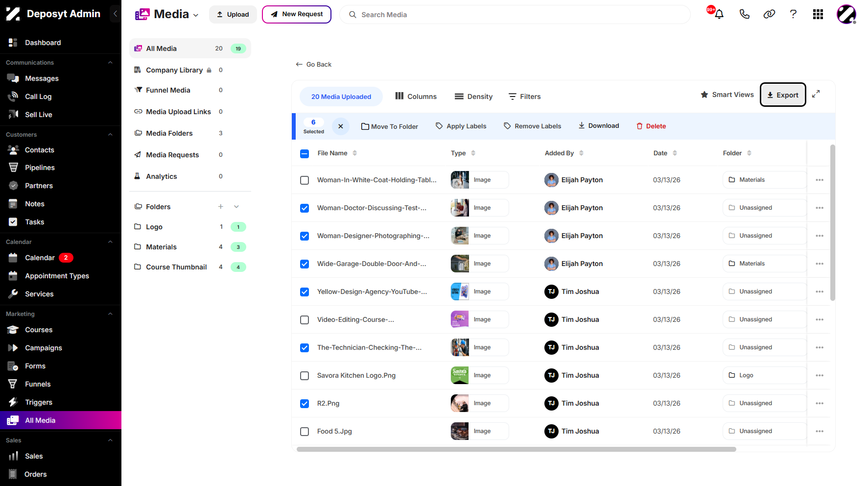Collapse the Marketing sidebar section

pyautogui.click(x=110, y=314)
